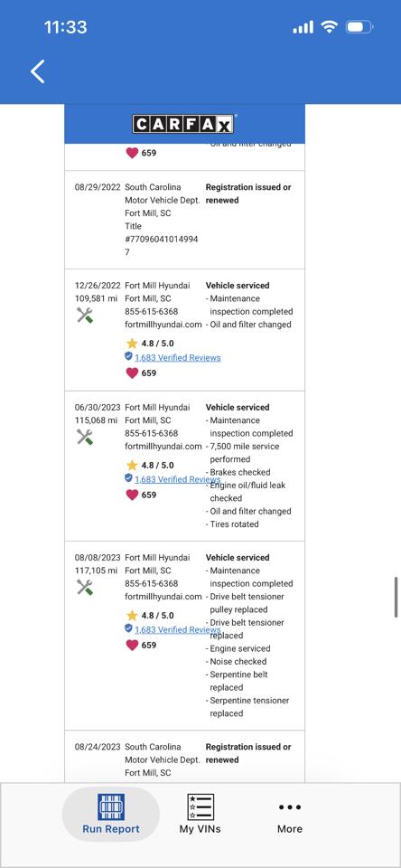Tap wrench service icon for 08/08/2023 entry
The width and height of the screenshot is (401, 868).
[x=85, y=588]
